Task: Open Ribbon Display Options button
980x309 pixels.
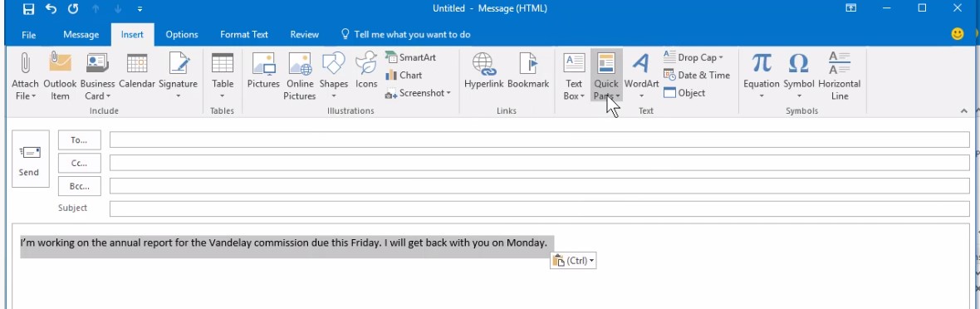Action: click(850, 9)
